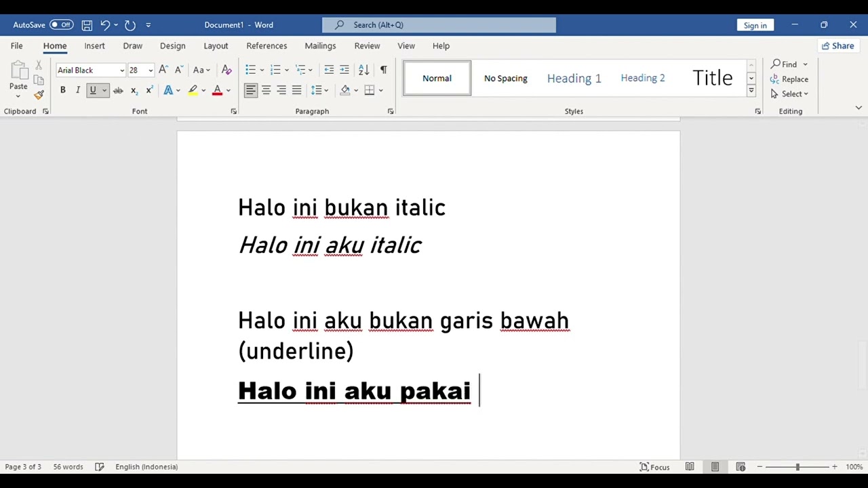Apply the No Spacing style

(506, 78)
